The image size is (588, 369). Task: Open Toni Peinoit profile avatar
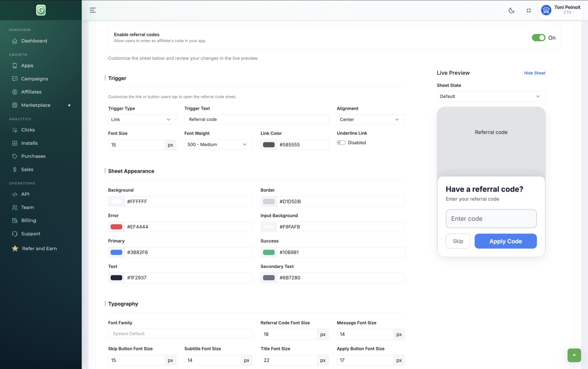[x=546, y=10]
